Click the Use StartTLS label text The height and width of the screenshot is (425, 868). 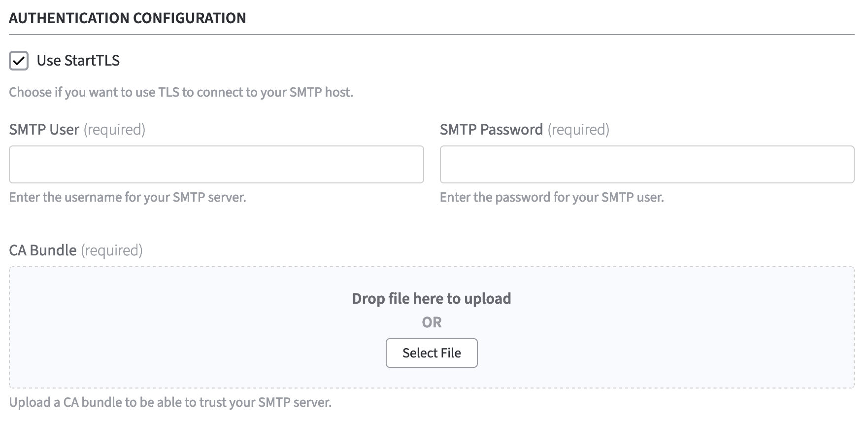coord(78,61)
